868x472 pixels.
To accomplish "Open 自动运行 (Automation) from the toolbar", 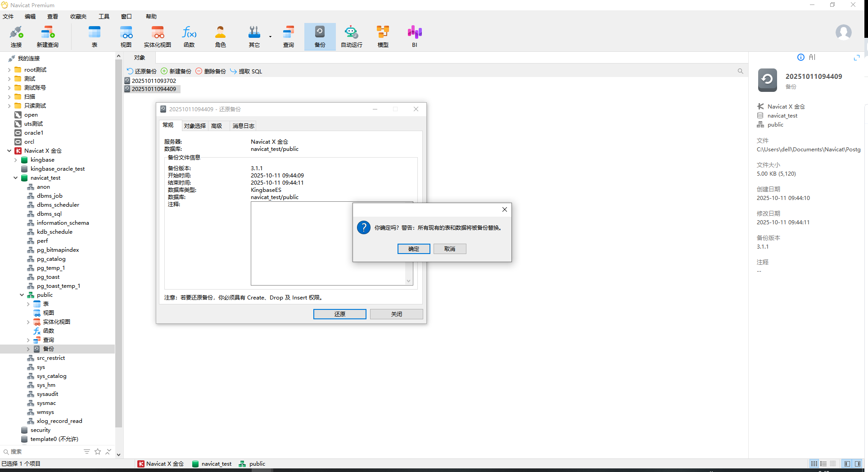I will pos(352,36).
